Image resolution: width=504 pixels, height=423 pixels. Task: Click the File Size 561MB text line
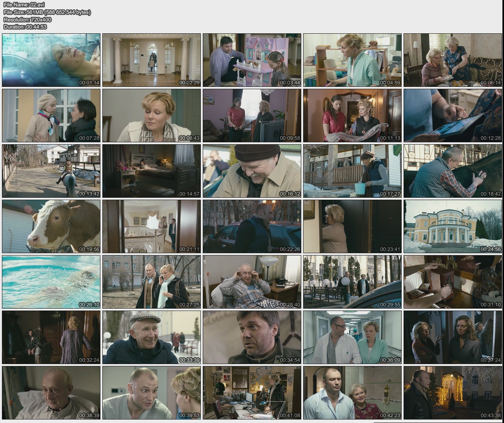click(x=47, y=12)
